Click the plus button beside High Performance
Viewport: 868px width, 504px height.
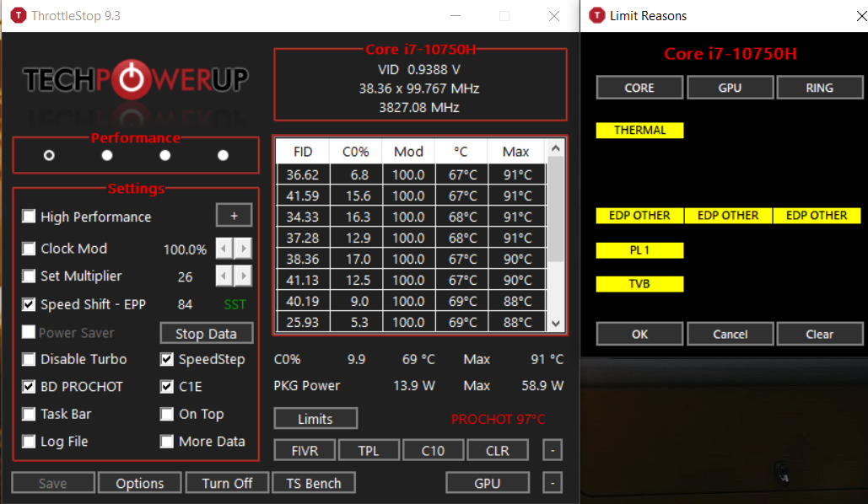[x=235, y=215]
